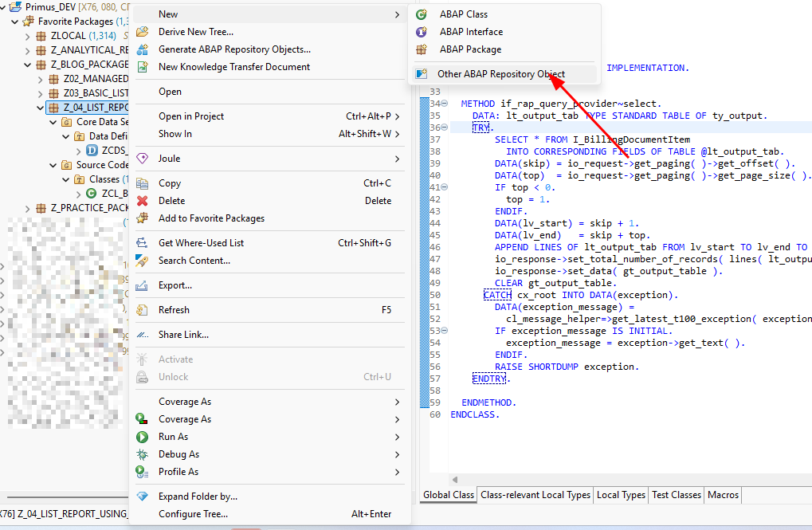Click the Expand Folder by diamond icon
This screenshot has width=812, height=530.
[143, 497]
